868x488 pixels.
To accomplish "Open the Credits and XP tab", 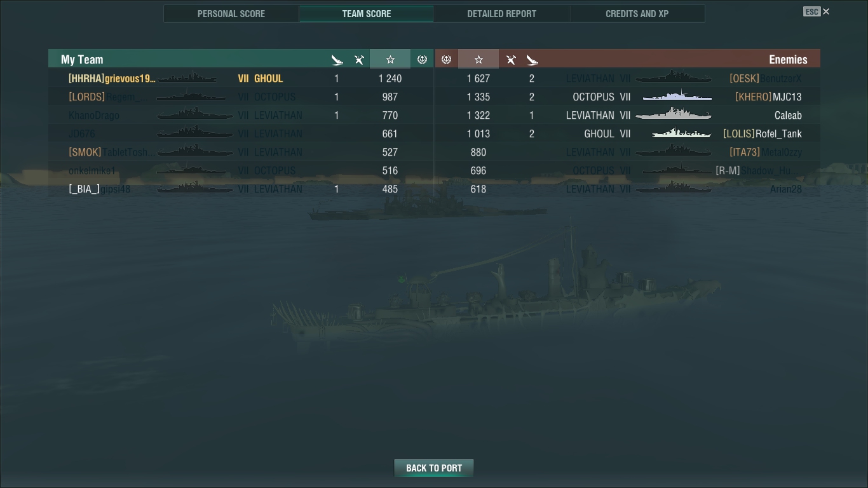I will click(637, 13).
